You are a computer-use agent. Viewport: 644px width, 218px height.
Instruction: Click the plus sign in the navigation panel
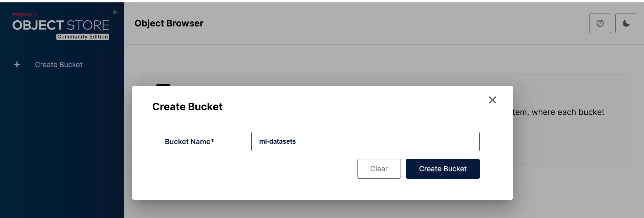coord(17,64)
